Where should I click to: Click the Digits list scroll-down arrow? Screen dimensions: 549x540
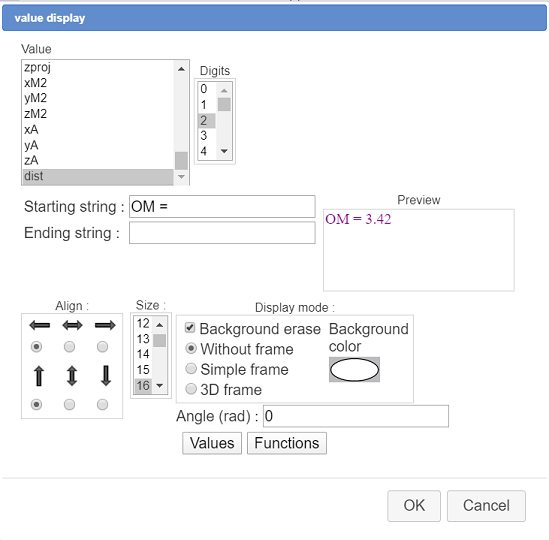[224, 151]
